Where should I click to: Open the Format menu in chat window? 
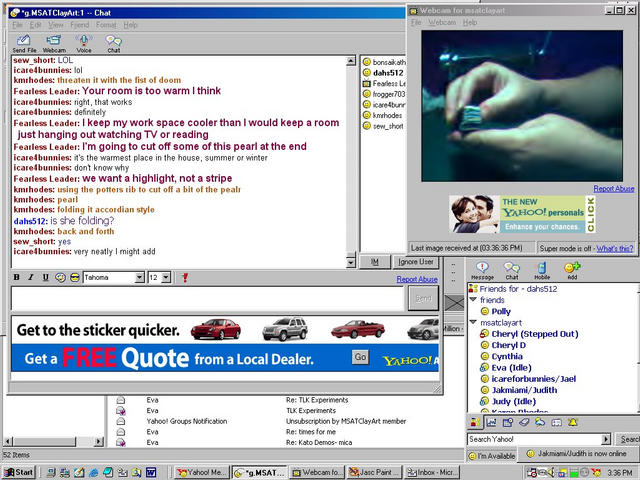coord(106,25)
